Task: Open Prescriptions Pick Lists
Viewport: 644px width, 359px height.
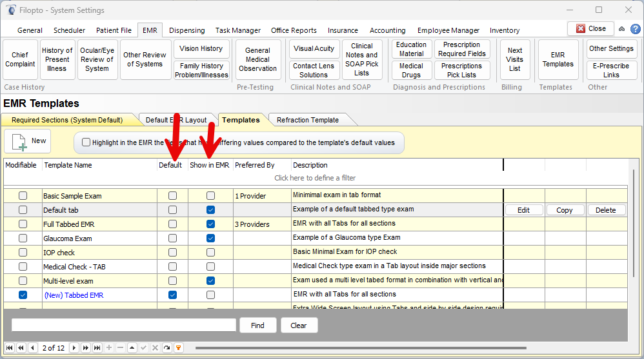Action: (461, 70)
